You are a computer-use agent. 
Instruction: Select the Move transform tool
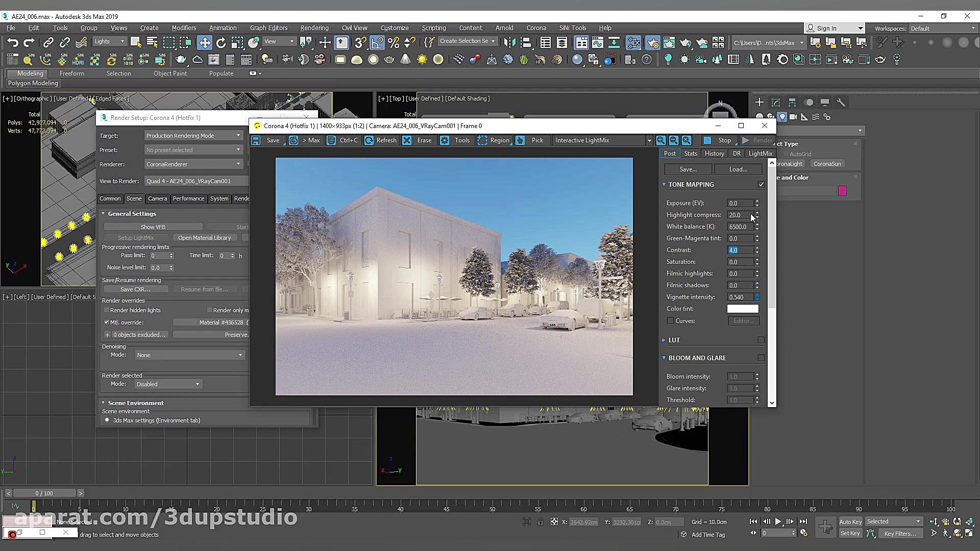204,42
